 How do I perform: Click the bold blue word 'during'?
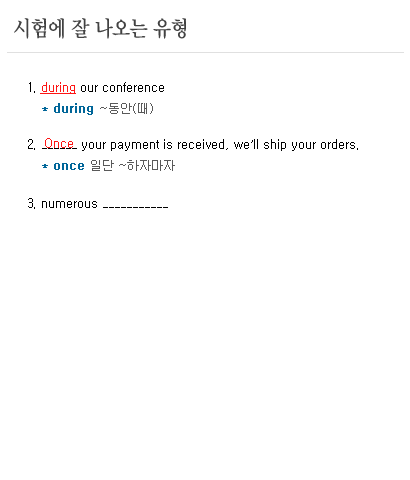coord(74,109)
